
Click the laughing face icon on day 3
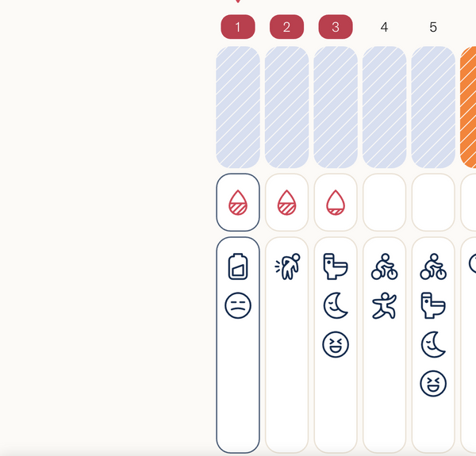[336, 344]
